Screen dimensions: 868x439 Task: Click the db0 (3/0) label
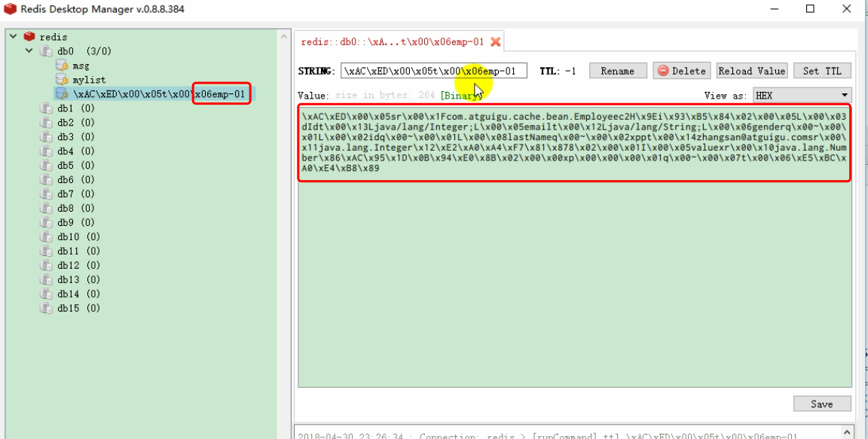click(84, 51)
